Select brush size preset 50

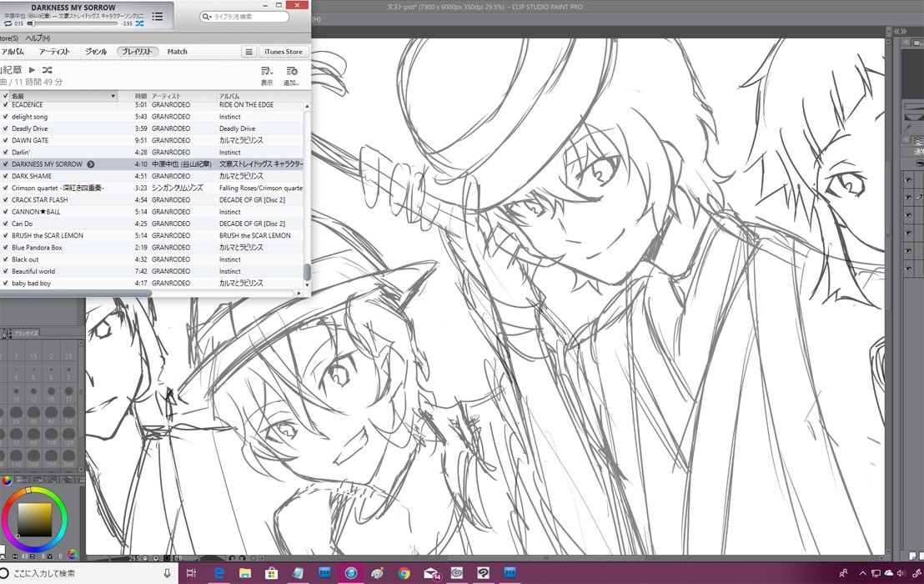click(x=68, y=415)
